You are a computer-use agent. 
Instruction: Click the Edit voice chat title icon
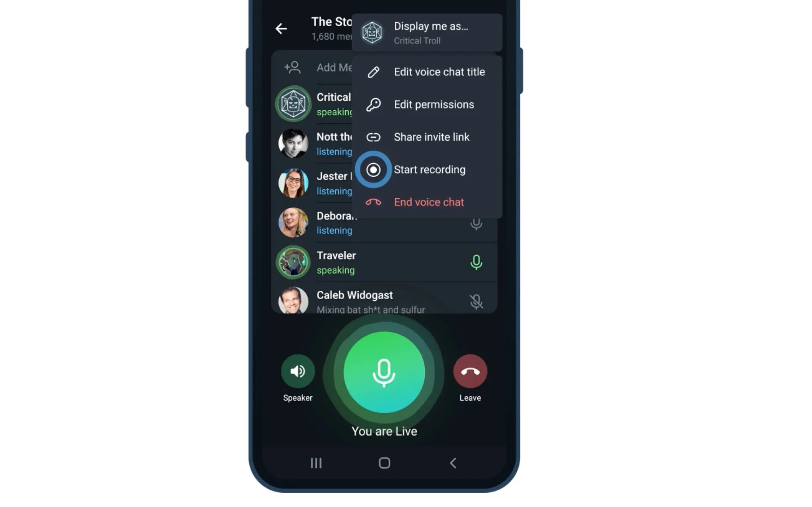tap(373, 71)
